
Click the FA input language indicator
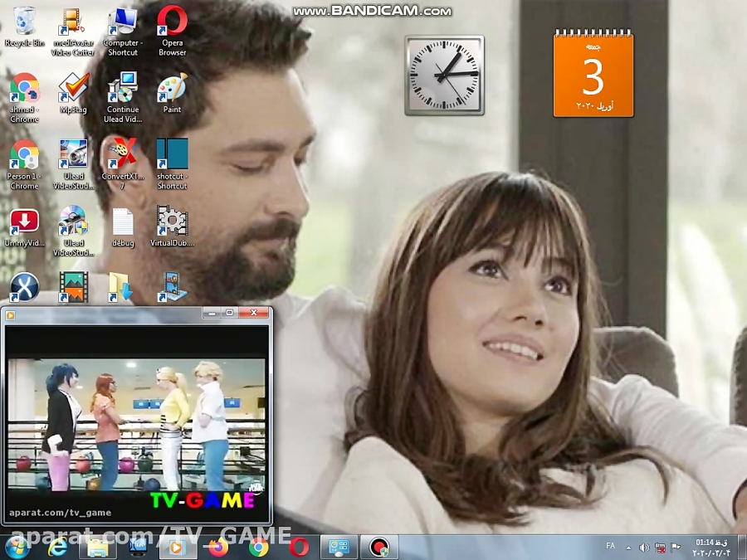611,547
